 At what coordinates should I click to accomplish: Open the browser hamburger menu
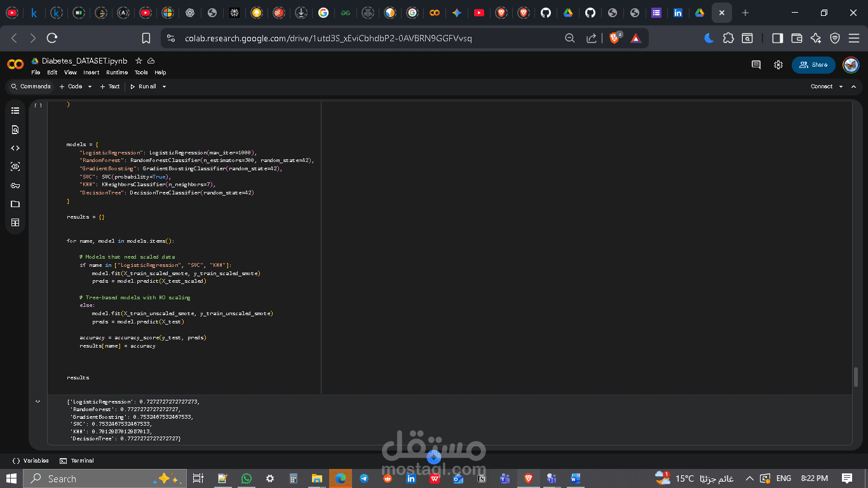[x=853, y=38]
